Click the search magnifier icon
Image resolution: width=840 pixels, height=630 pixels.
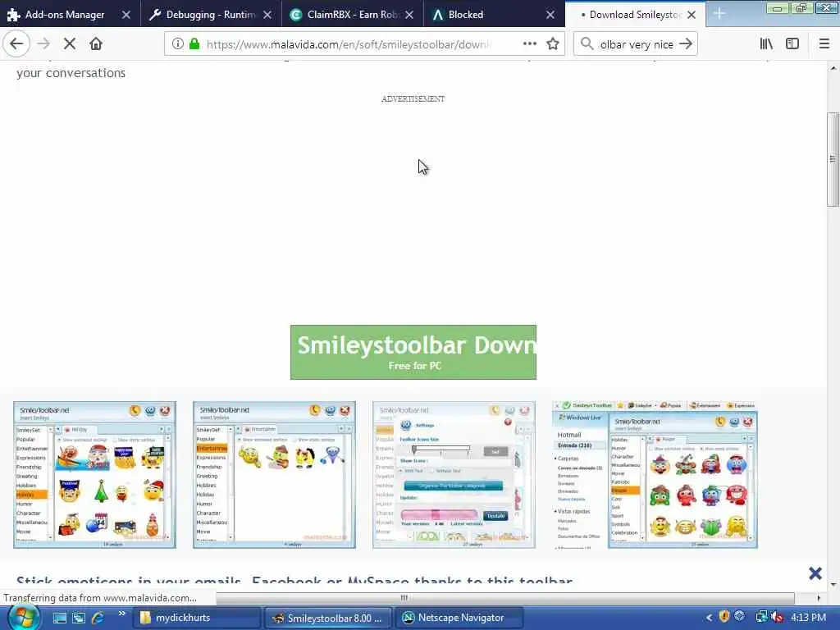[587, 44]
